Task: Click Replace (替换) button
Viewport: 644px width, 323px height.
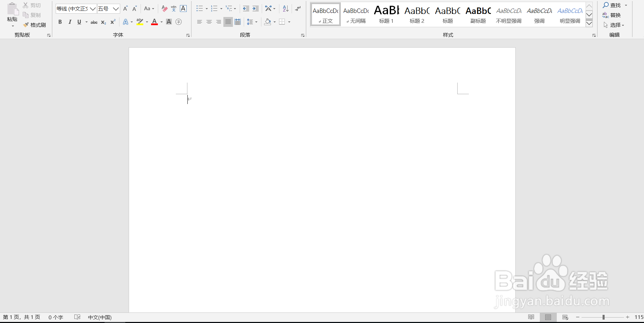Action: (612, 15)
